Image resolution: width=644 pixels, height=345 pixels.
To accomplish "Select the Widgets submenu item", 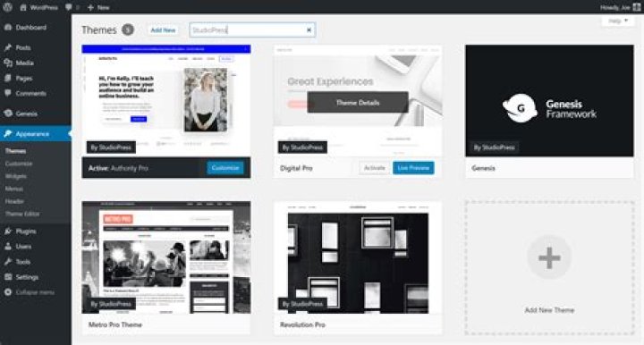I will [16, 176].
